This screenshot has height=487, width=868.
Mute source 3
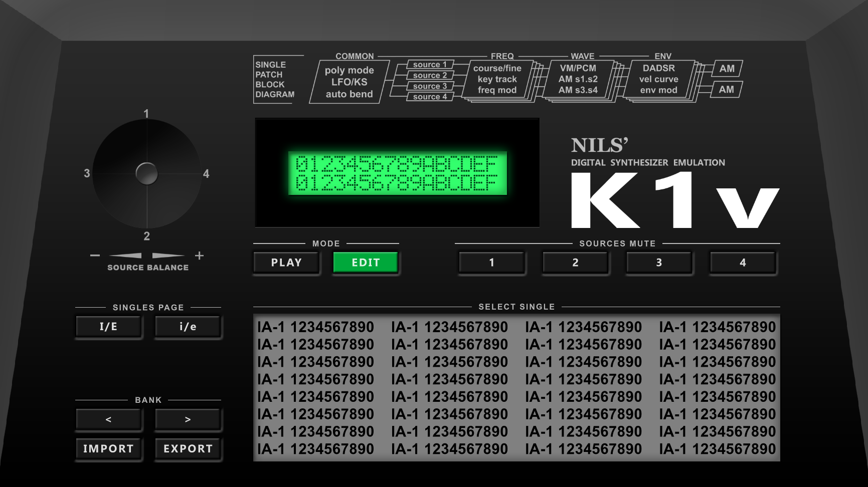[x=659, y=262]
